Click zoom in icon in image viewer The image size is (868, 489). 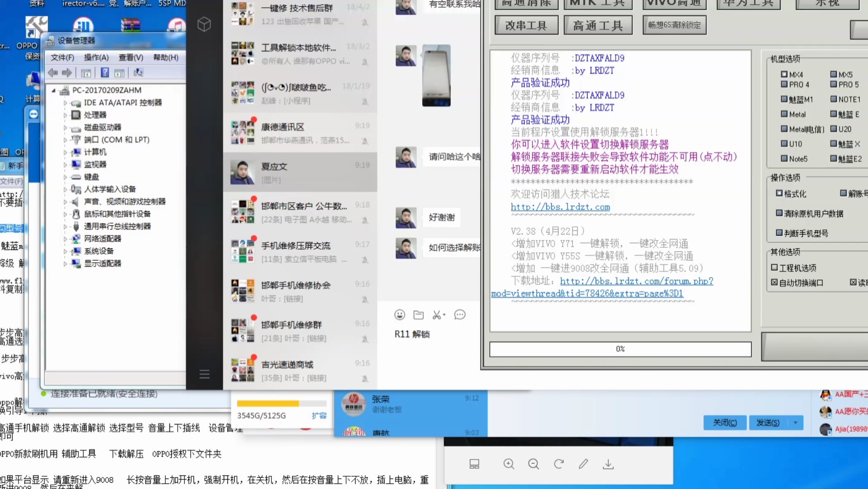click(509, 464)
